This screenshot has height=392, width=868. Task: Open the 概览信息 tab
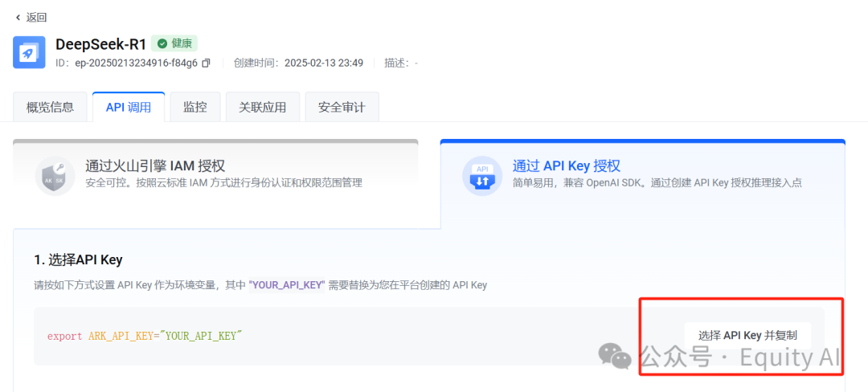tap(50, 108)
